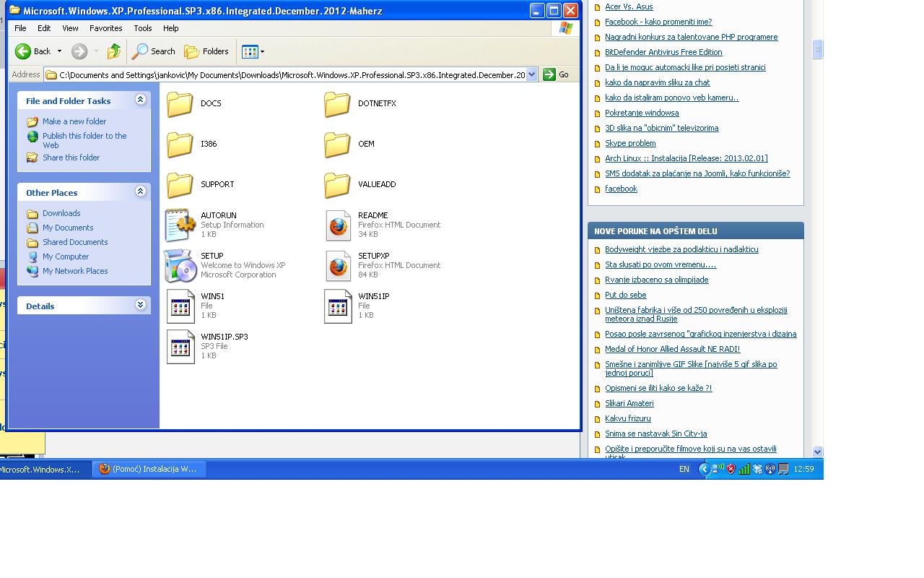Open the View menu
The width and height of the screenshot is (924, 578).
point(70,28)
